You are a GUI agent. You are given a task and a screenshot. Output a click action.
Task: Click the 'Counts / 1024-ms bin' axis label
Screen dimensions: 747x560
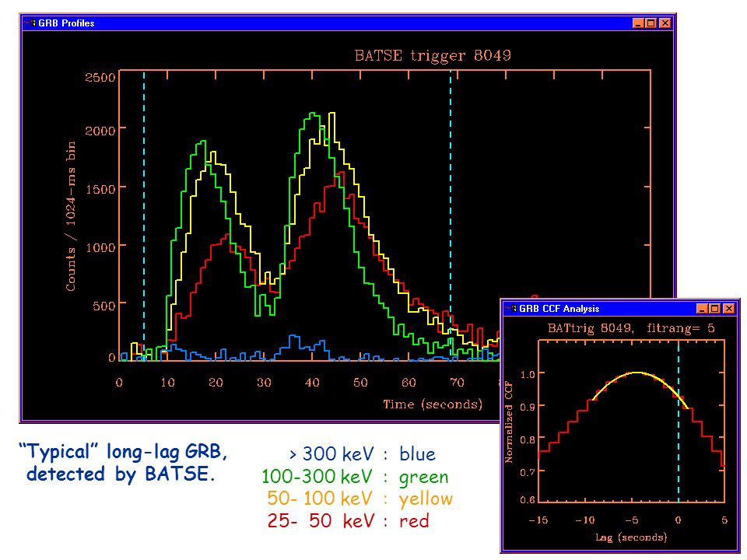[71, 216]
